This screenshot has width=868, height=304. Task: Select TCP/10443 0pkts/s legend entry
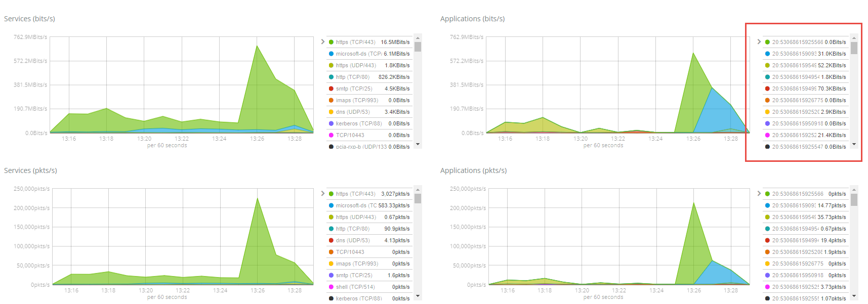click(x=369, y=252)
